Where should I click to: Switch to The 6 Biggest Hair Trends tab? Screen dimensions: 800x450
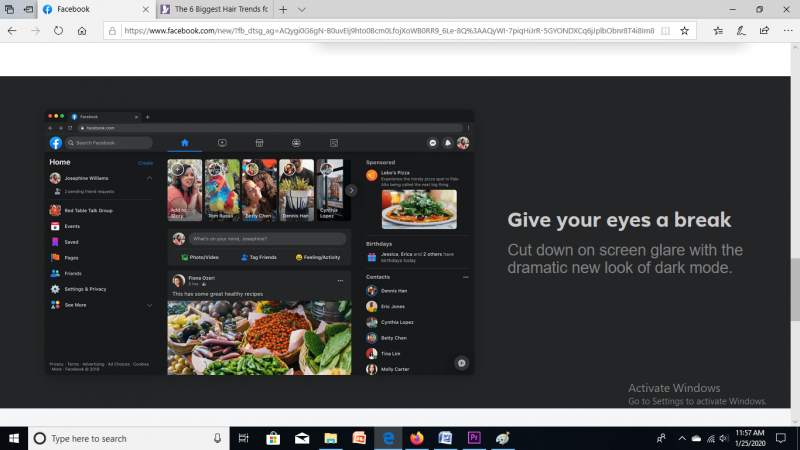[x=215, y=9]
